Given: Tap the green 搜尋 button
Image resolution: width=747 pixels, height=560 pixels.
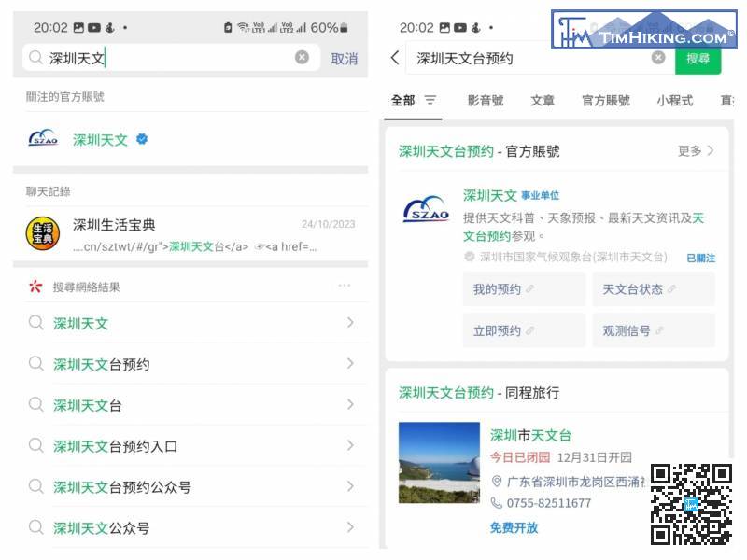Looking at the screenshot, I should point(698,59).
